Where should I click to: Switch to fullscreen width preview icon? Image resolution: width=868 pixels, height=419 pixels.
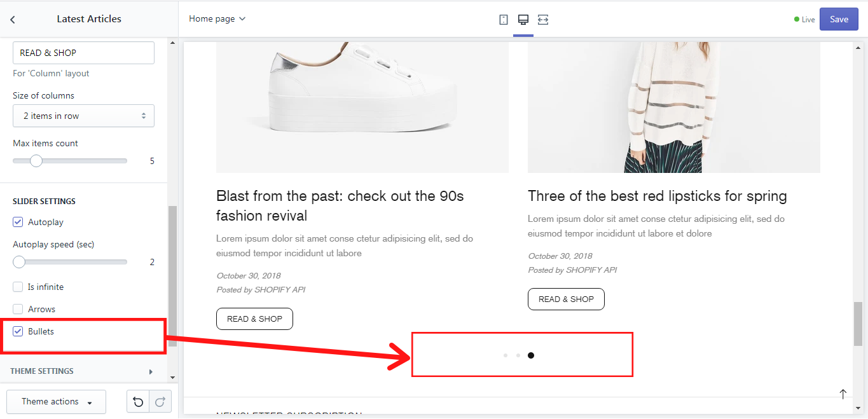[x=543, y=20]
